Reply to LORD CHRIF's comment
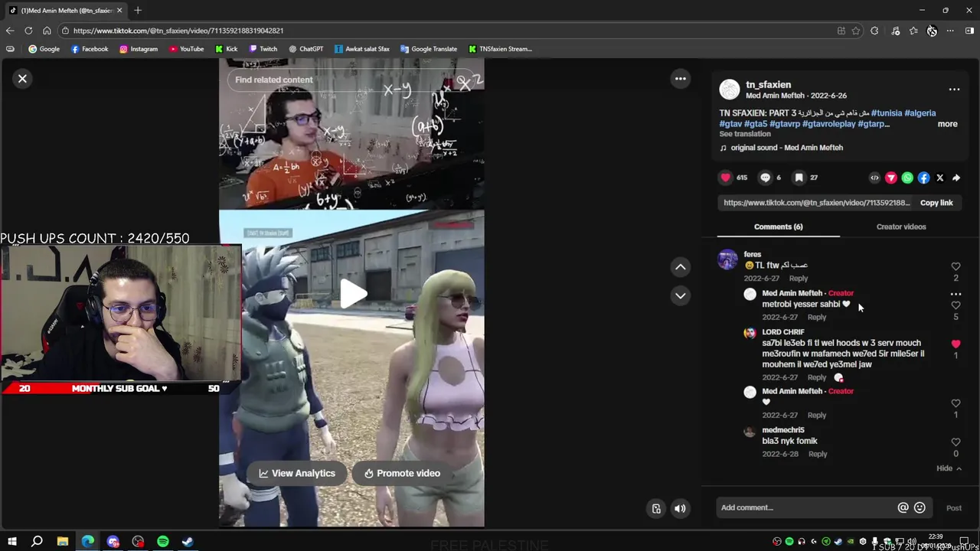 (x=817, y=377)
